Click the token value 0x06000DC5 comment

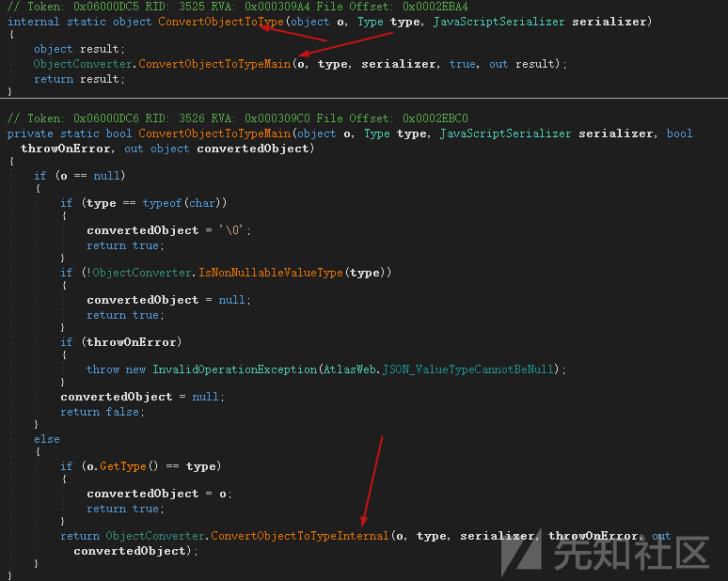(x=106, y=7)
